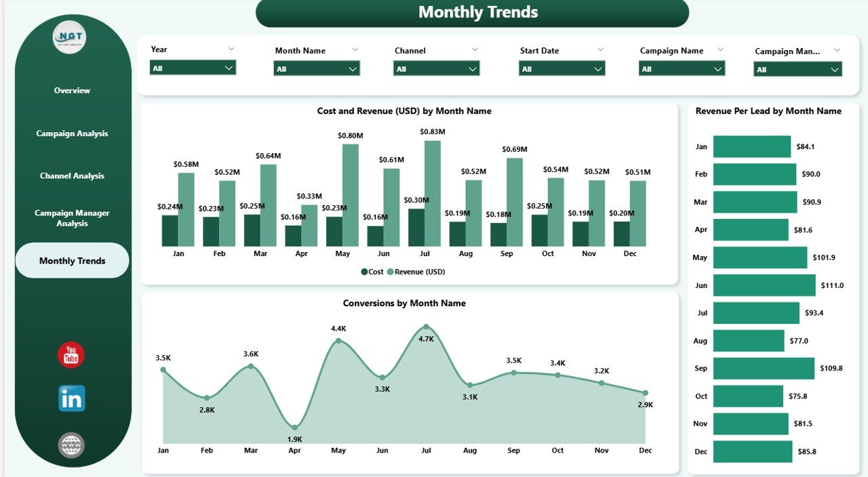Click the July 4.7K conversions data point

pos(427,325)
